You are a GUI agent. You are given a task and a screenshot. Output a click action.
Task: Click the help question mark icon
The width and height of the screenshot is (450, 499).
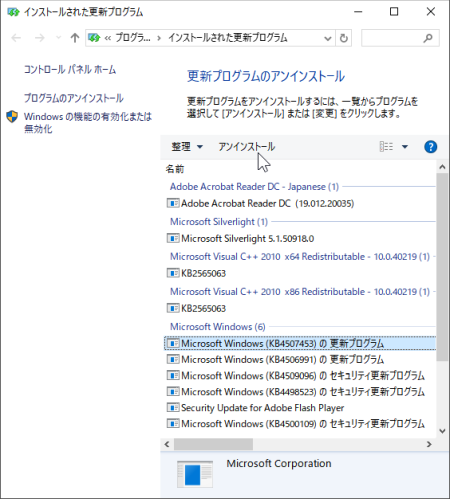pyautogui.click(x=430, y=147)
